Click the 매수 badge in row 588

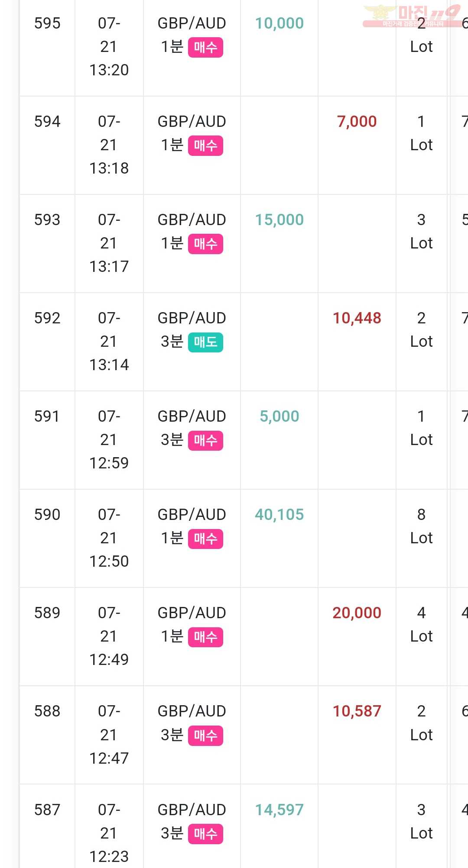pos(205,736)
